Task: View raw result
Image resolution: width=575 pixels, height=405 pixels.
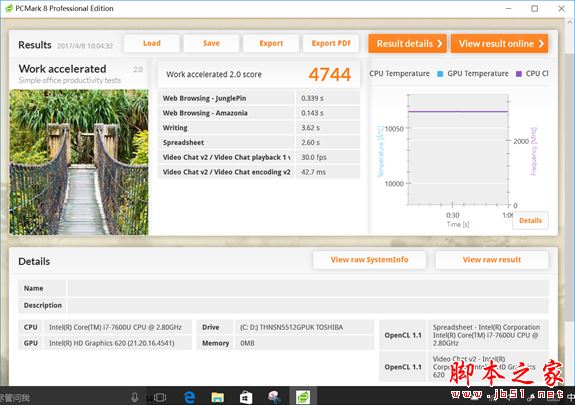Action: pos(491,260)
